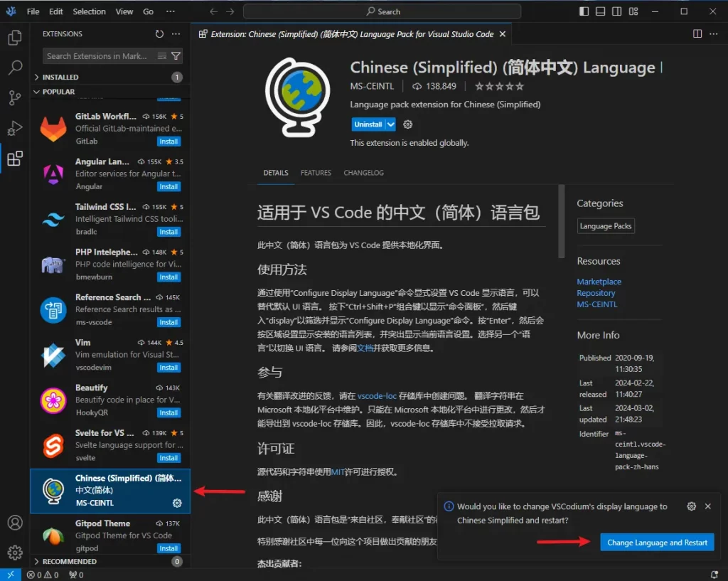Install the Gitpod Theme extension
The height and width of the screenshot is (581, 728).
point(168,548)
